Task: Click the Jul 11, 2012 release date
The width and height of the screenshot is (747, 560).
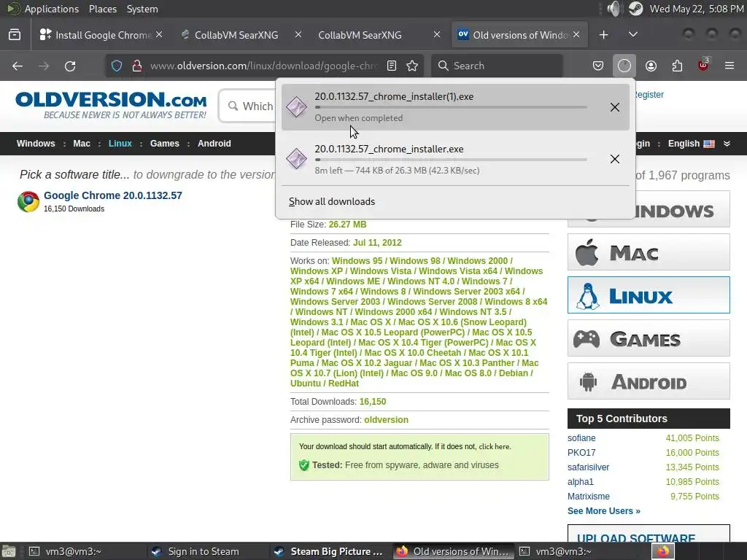Action: tap(377, 242)
